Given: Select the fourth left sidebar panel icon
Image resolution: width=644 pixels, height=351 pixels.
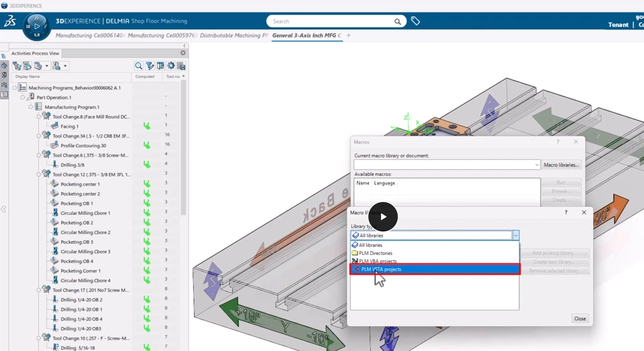Looking at the screenshot, I should (x=4, y=85).
